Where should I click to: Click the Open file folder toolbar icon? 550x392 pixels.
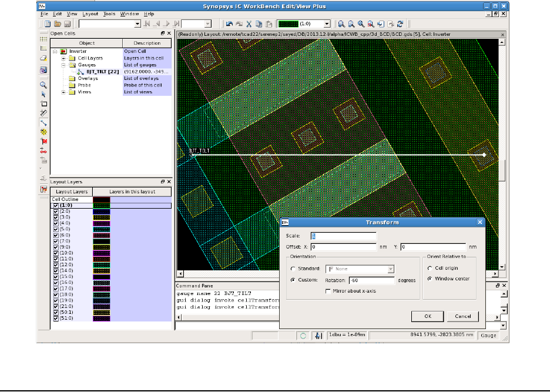(58, 24)
